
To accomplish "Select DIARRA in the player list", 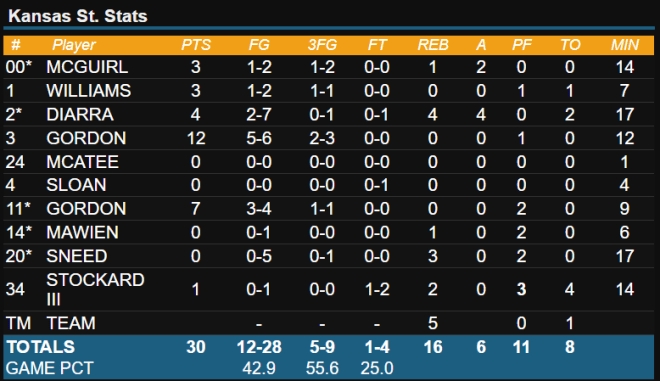I will [80, 115].
